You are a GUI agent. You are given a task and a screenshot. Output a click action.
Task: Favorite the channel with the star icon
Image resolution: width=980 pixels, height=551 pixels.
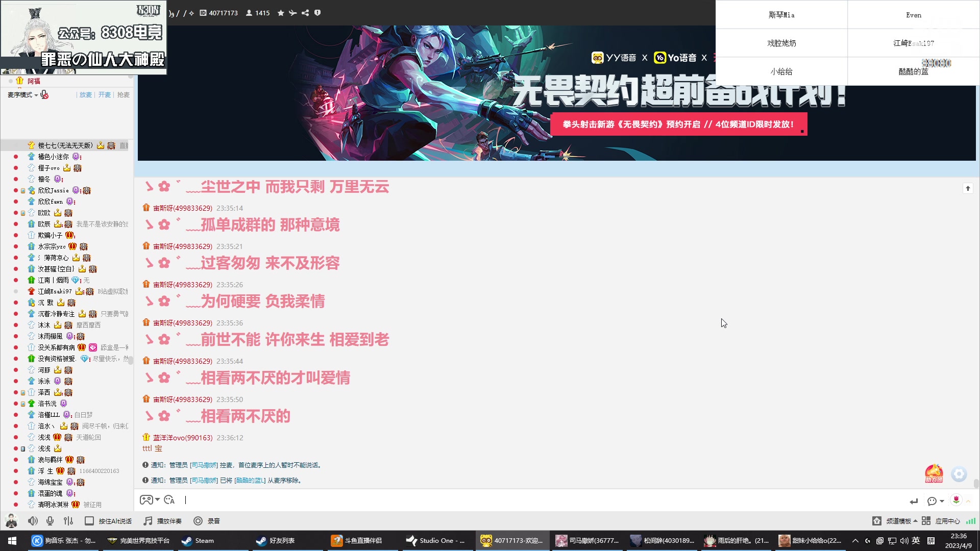pos(280,13)
